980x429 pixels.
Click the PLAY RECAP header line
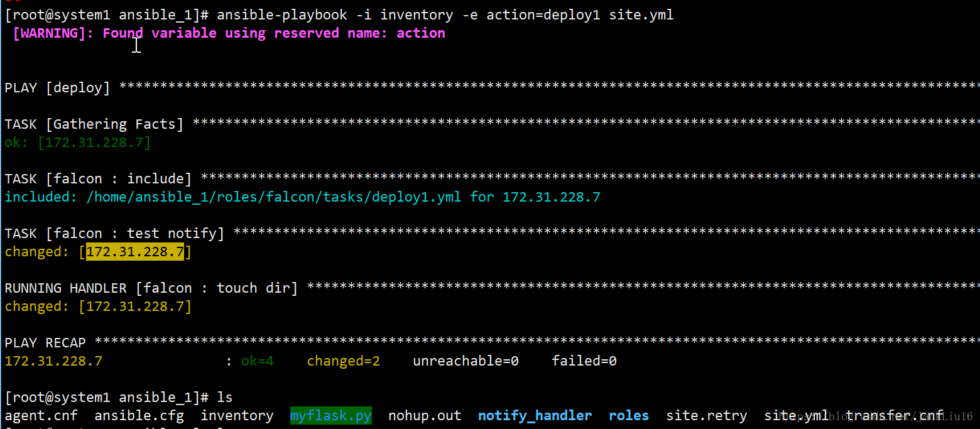pyautogui.click(x=492, y=343)
